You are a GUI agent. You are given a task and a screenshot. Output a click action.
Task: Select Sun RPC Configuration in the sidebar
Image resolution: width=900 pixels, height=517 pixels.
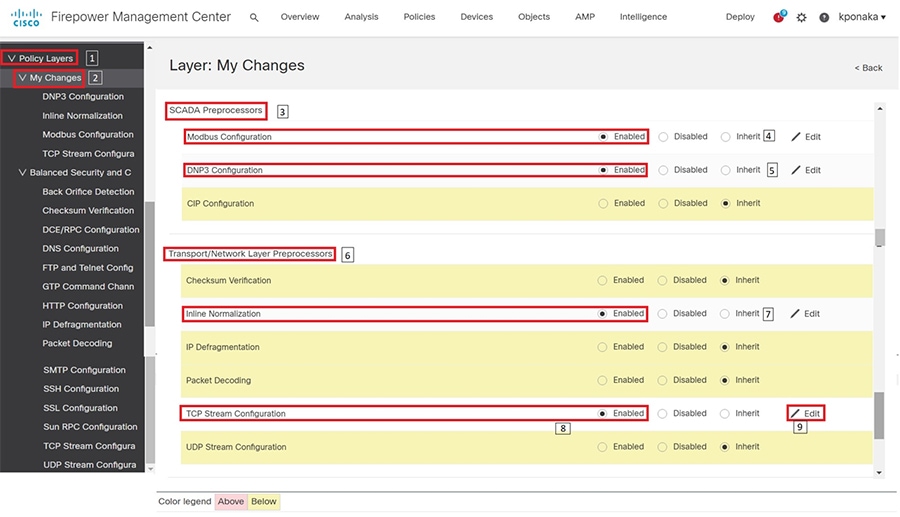90,427
